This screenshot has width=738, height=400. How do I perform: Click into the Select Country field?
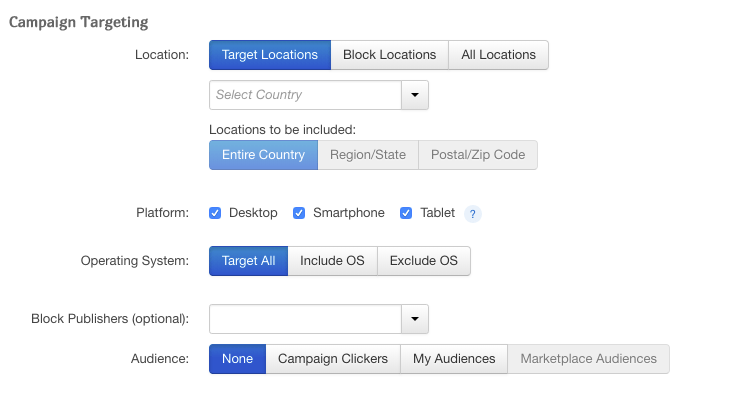[305, 95]
